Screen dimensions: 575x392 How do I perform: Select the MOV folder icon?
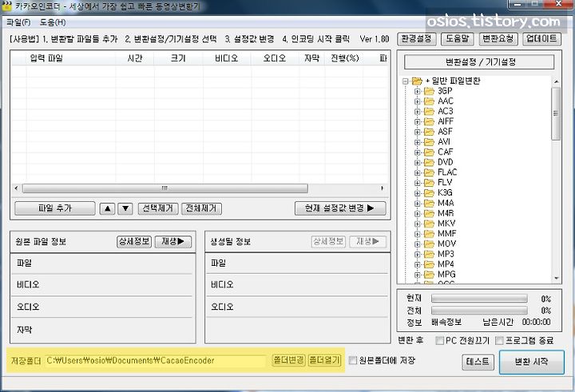tap(429, 244)
